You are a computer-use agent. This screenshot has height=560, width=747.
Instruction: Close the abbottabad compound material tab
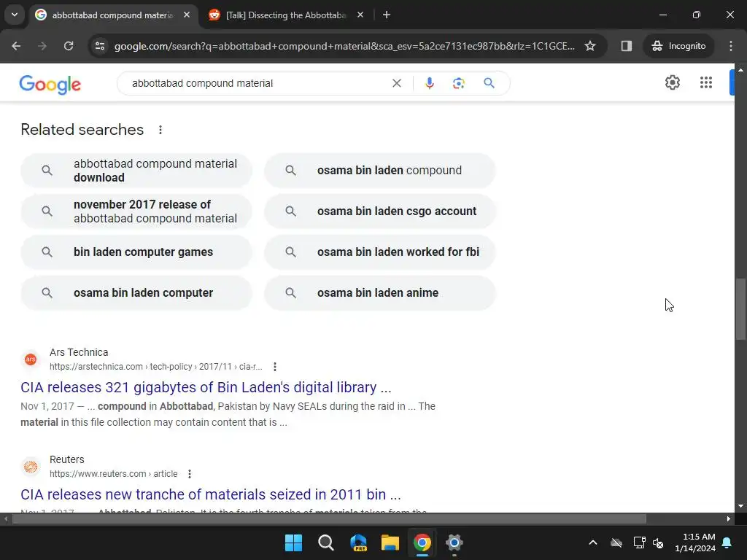click(187, 15)
